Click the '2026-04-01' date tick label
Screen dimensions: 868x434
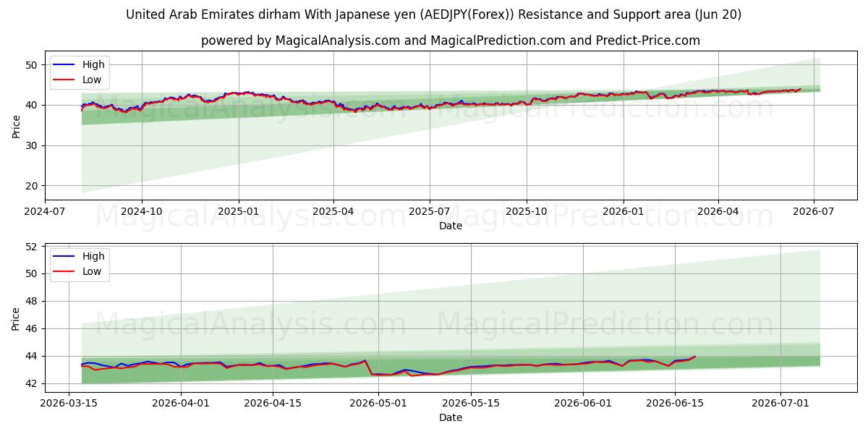pyautogui.click(x=180, y=402)
